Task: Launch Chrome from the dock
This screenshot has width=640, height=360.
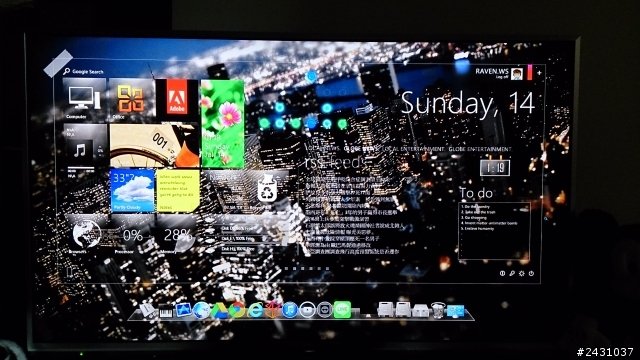Action: click(237, 311)
